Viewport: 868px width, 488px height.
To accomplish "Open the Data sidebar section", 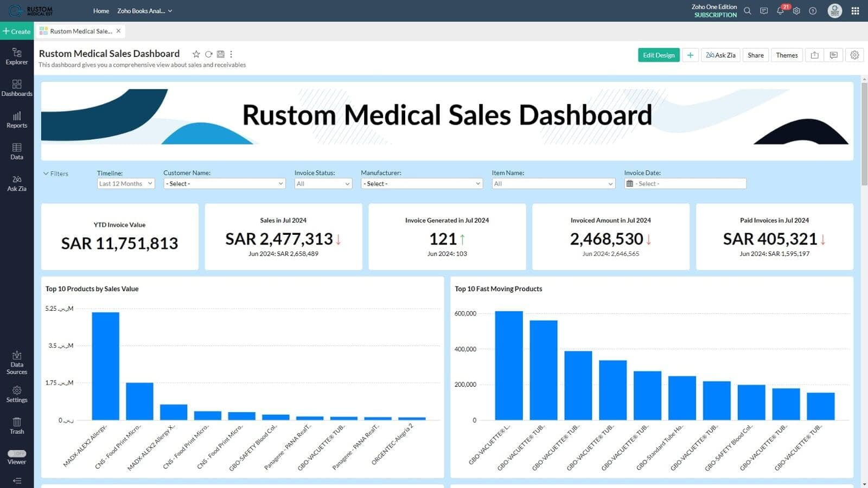I will [17, 151].
